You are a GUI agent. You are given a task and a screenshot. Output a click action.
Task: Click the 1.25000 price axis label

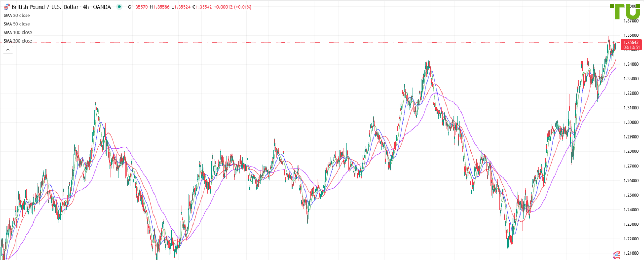coord(631,195)
